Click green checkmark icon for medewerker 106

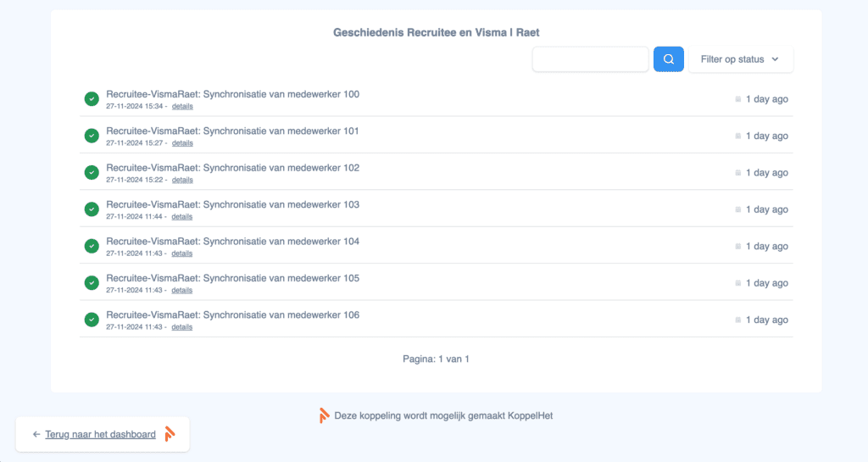(x=92, y=320)
